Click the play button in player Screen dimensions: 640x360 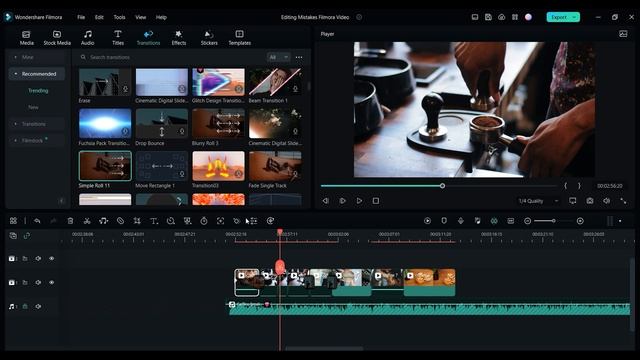359,201
